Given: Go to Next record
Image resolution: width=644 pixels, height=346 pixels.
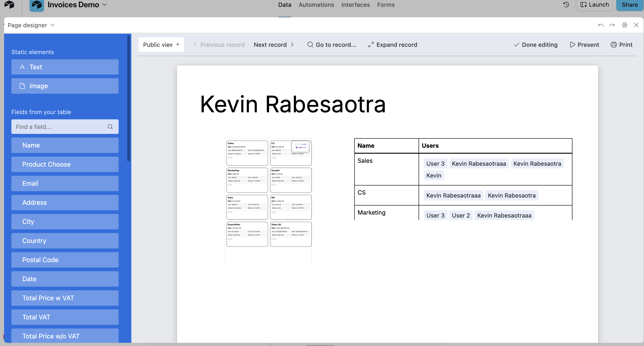Looking at the screenshot, I should [x=274, y=45].
